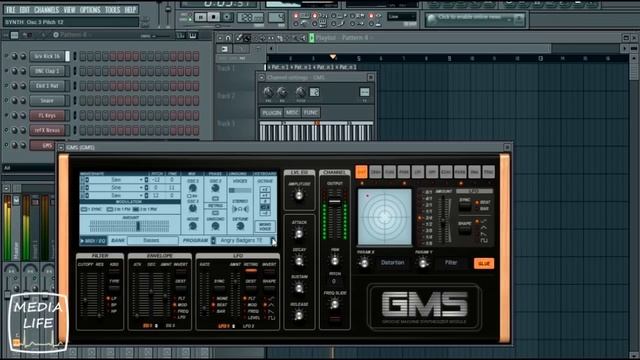Click the RELEASE knob

point(299,315)
